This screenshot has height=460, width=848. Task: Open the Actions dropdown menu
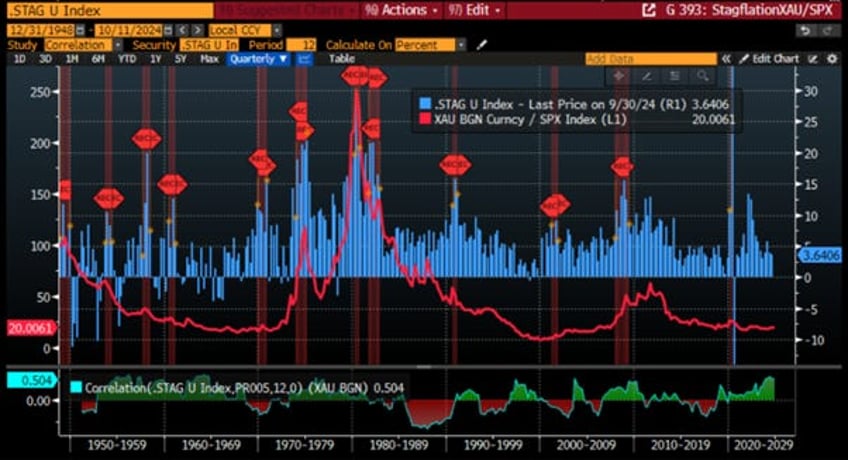point(401,10)
